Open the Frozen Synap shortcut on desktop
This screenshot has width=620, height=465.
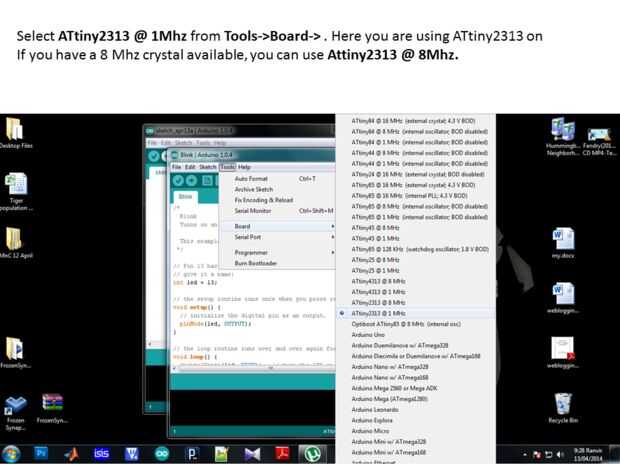[x=15, y=412]
